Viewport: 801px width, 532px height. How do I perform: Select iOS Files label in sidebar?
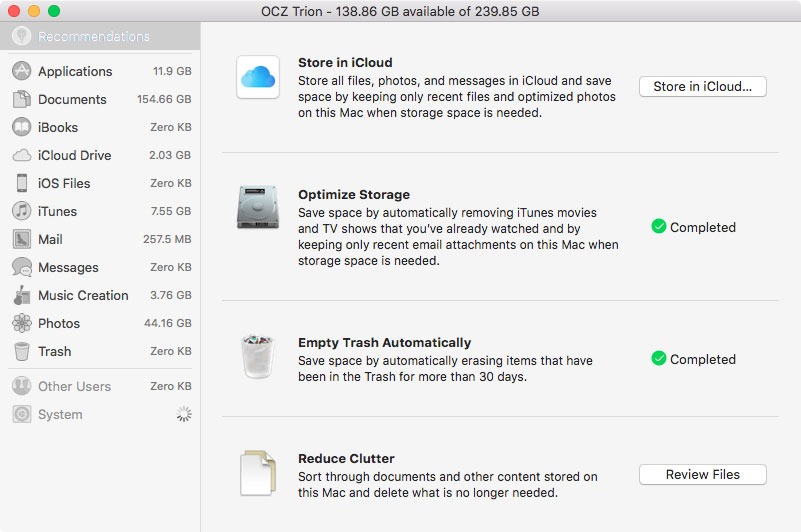[x=64, y=183]
